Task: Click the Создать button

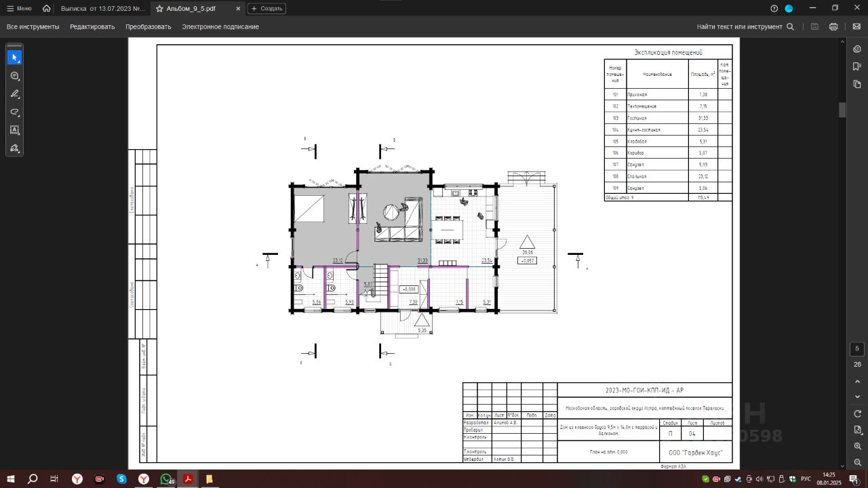Action: coord(267,9)
